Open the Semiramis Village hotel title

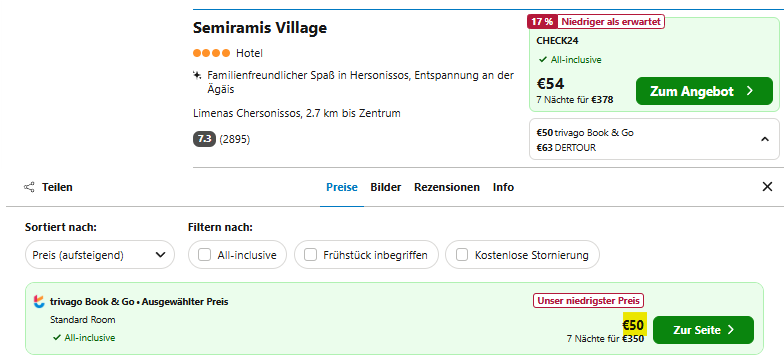click(x=260, y=28)
